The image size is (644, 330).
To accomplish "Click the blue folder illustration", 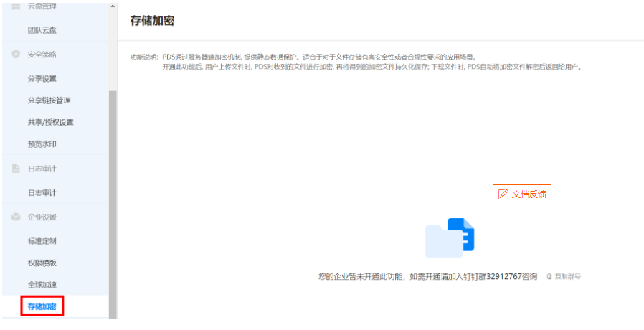I will (x=450, y=237).
